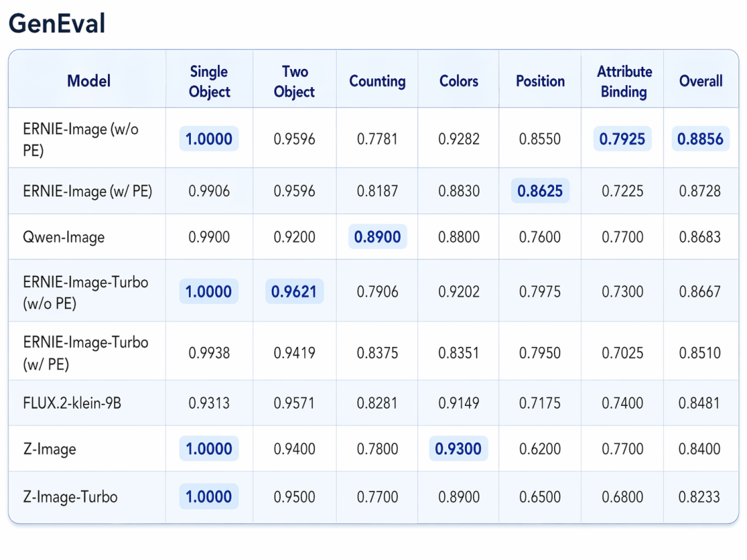Click the ERNIE-Image (w/ PE) row label

[x=87, y=191]
